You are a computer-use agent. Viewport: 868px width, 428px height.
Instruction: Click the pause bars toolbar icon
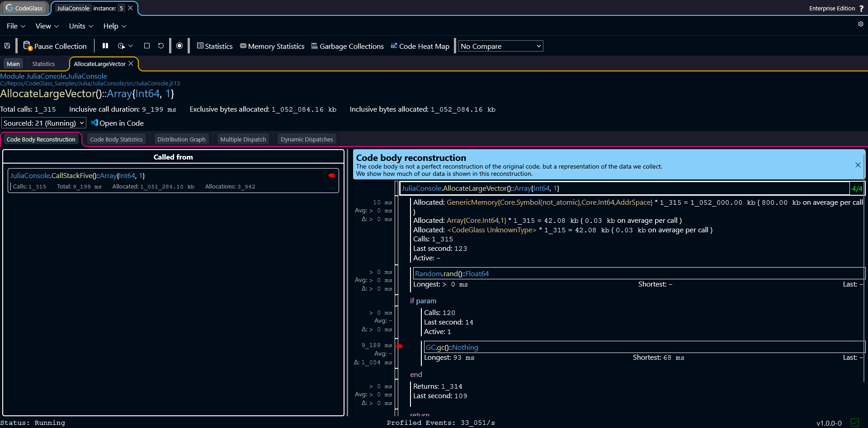point(105,46)
